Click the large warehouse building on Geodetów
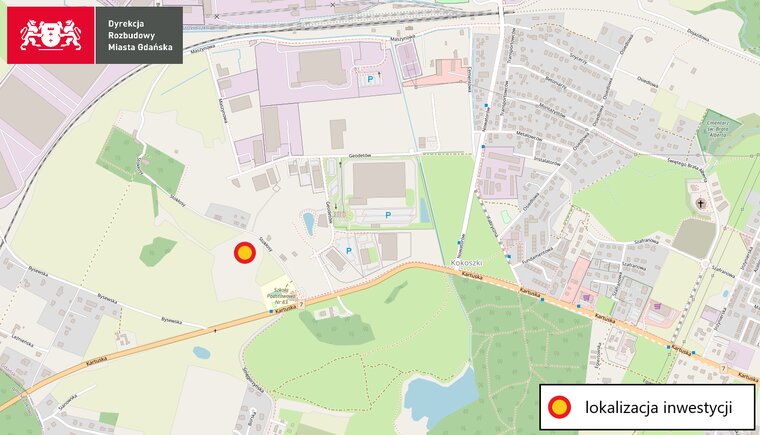This screenshot has width=760, height=435. tap(379, 182)
